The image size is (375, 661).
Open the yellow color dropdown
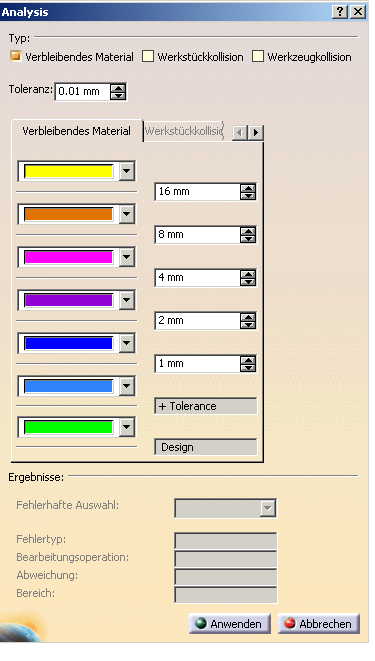(x=126, y=171)
